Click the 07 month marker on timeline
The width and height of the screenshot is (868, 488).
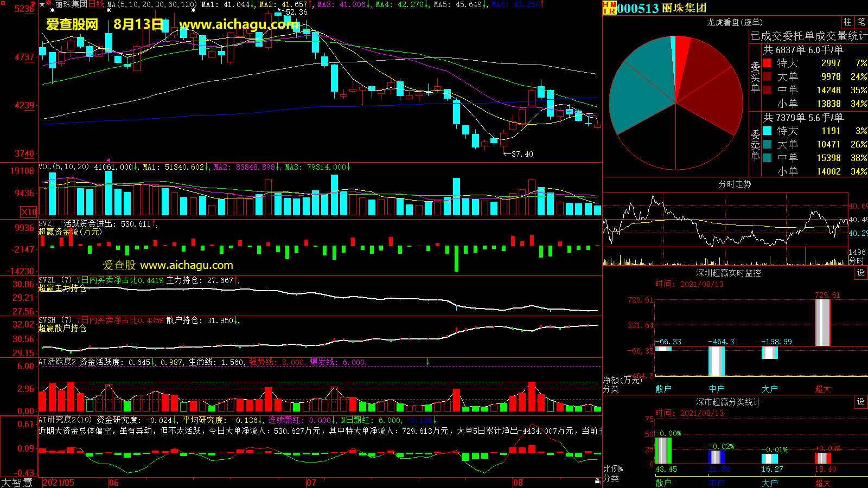click(311, 483)
